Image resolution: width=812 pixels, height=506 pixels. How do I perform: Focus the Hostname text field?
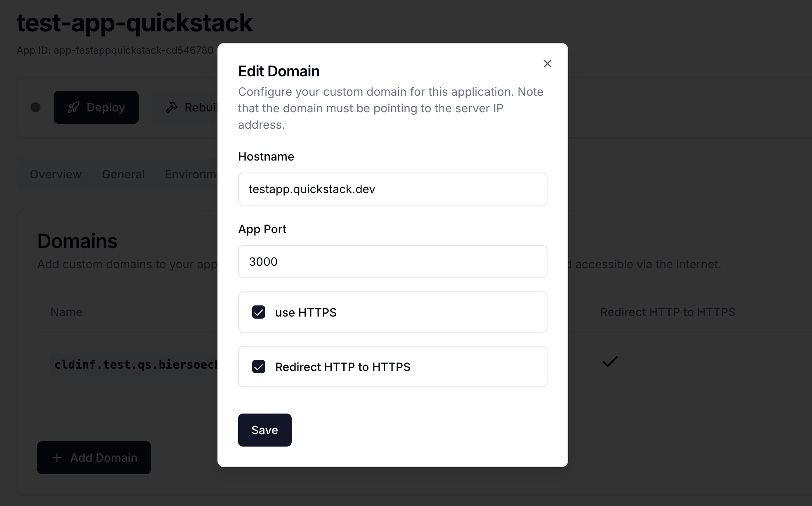click(x=392, y=189)
